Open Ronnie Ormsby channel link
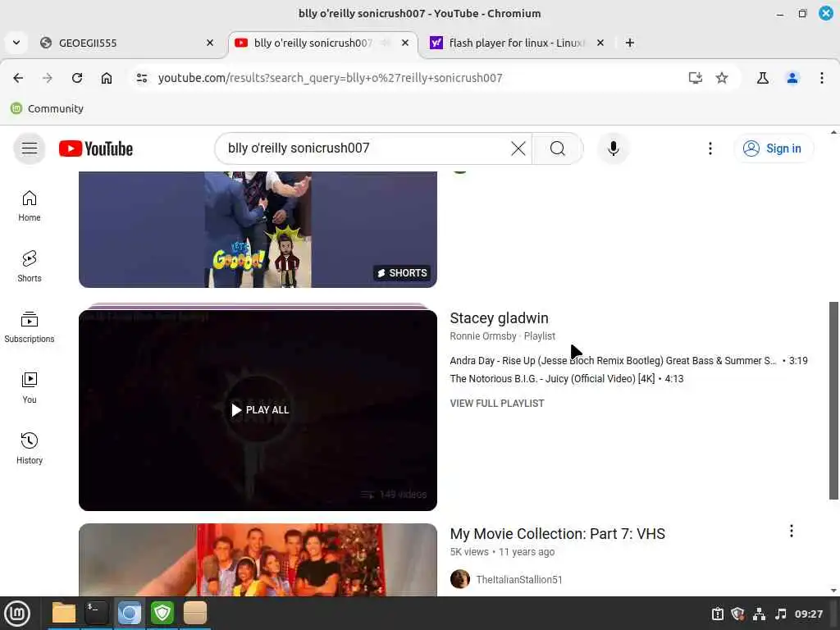The width and height of the screenshot is (840, 630). (482, 336)
